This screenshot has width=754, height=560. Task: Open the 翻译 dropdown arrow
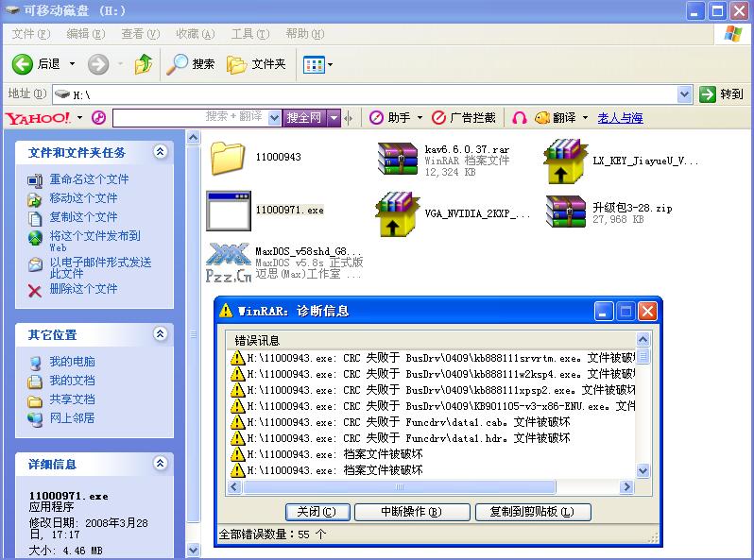585,118
